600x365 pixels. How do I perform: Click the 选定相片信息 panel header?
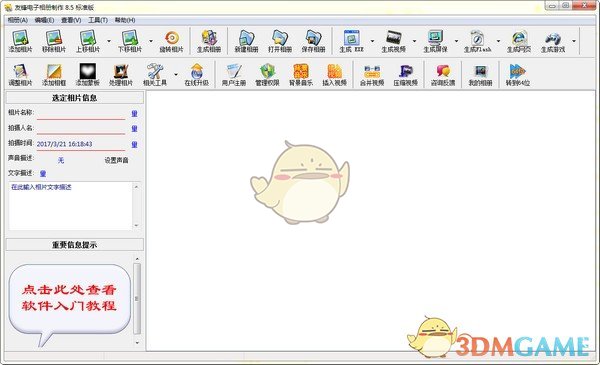point(75,98)
